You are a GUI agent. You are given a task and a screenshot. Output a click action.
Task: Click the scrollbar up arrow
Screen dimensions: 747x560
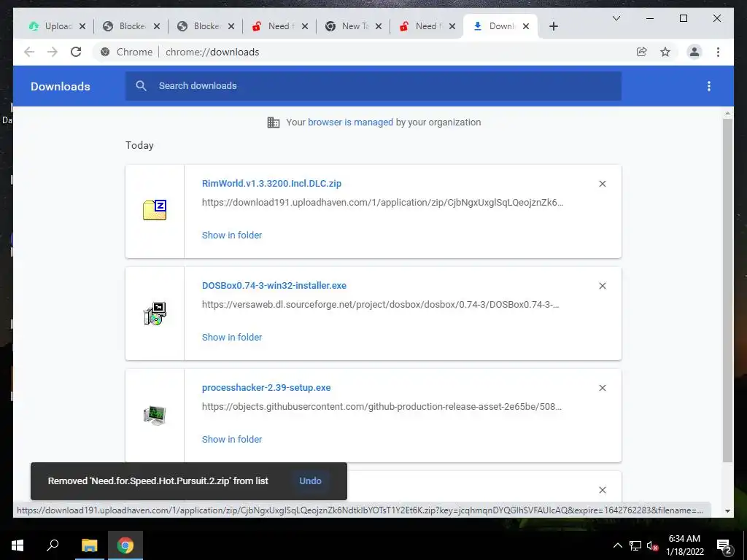(x=727, y=113)
